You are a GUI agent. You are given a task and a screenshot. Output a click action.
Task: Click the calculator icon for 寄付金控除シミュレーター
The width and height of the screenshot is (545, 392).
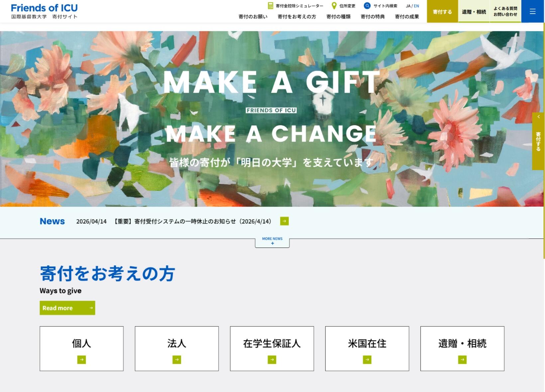point(271,6)
